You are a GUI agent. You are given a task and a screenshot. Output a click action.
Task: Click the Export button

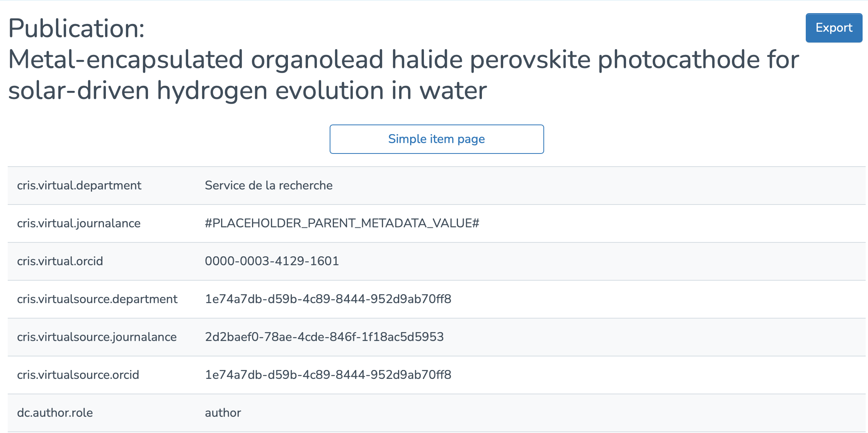[834, 28]
